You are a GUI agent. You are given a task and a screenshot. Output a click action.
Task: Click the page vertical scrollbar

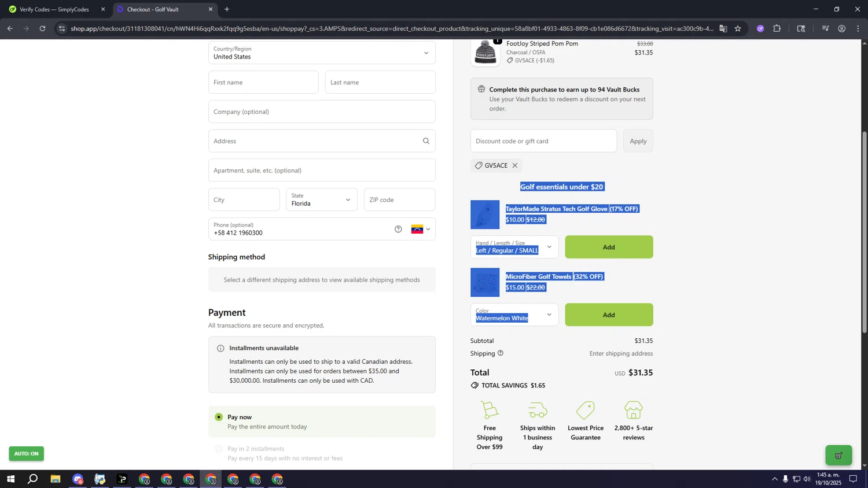coord(865,231)
